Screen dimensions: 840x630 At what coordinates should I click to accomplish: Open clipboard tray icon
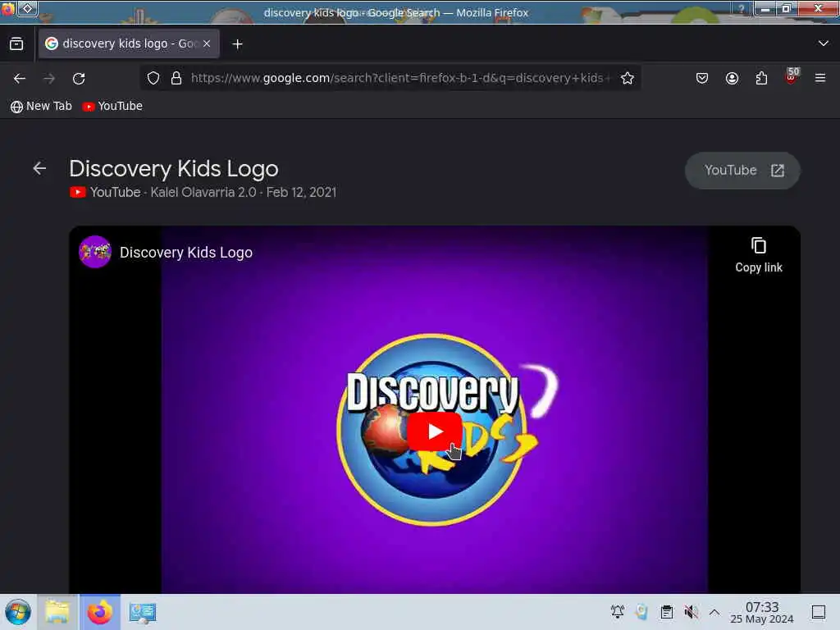pyautogui.click(x=666, y=612)
